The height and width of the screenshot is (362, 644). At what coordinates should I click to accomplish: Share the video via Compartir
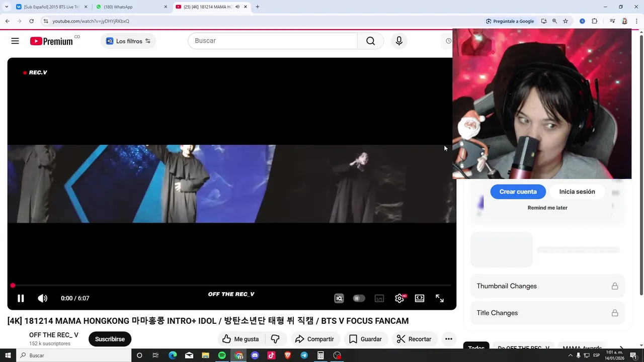314,339
